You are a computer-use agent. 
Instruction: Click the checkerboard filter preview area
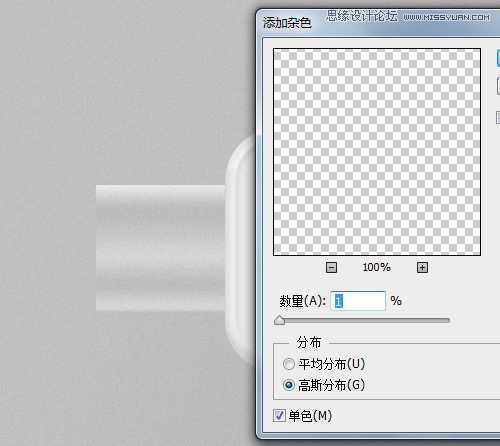coord(377,152)
